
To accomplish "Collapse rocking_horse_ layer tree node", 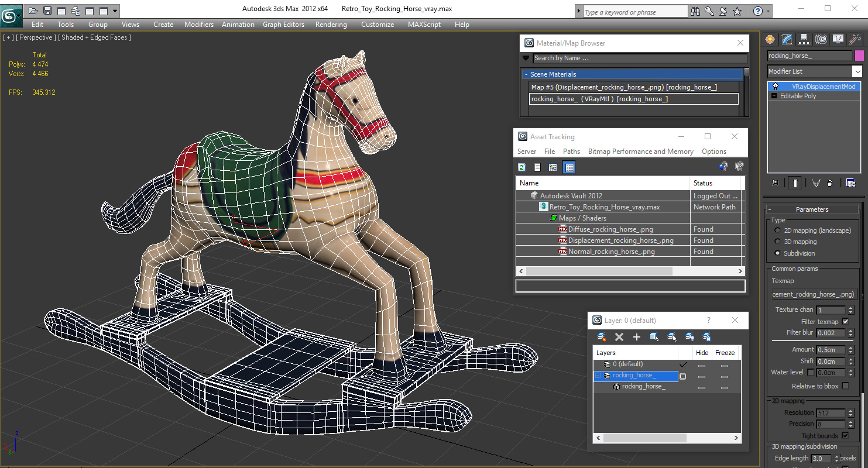I will coord(598,376).
